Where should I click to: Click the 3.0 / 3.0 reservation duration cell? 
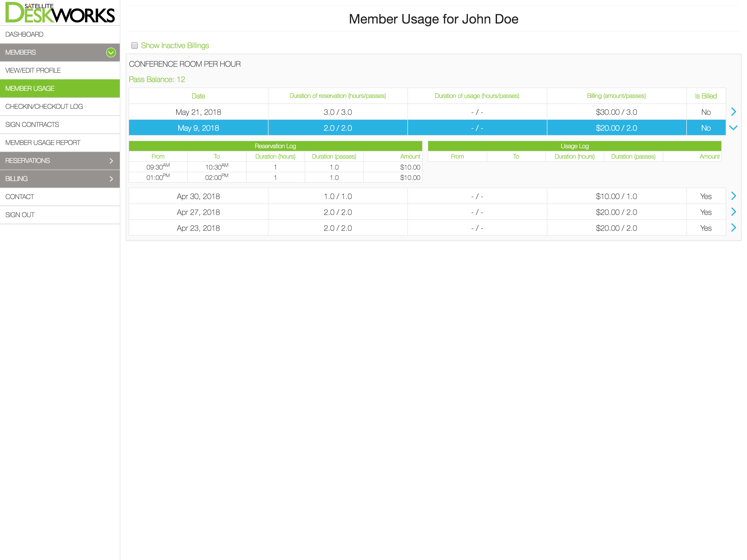tap(338, 112)
